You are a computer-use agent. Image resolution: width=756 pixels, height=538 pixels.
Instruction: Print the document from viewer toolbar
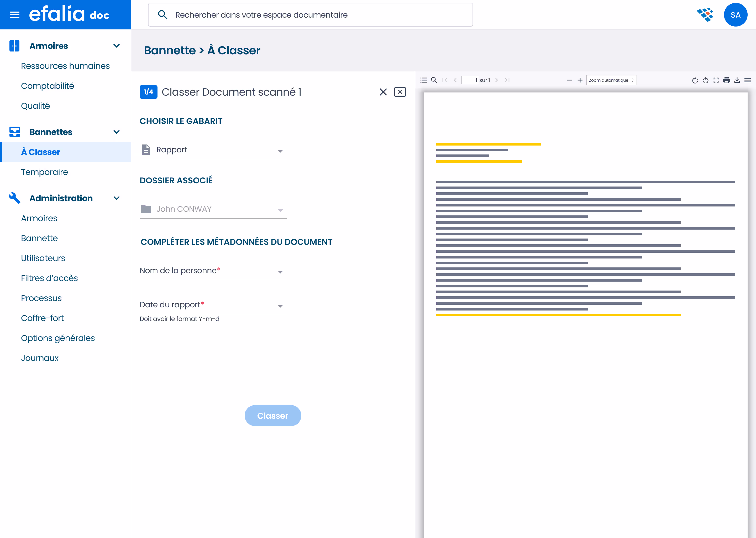(x=727, y=80)
